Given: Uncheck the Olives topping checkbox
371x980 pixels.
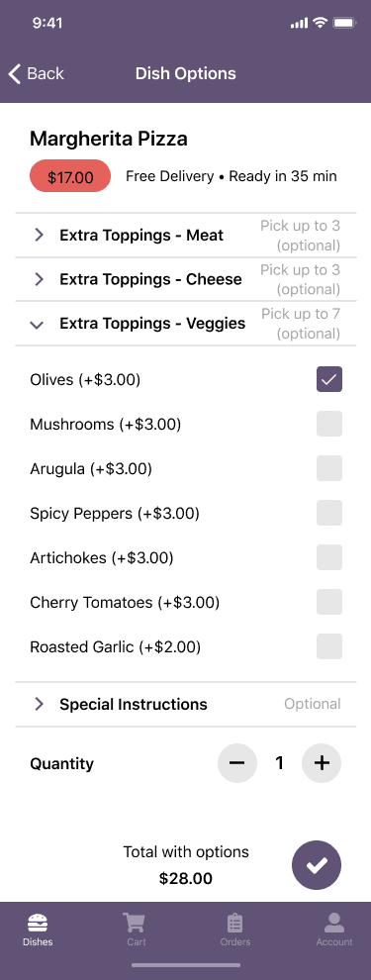Looking at the screenshot, I should (x=329, y=379).
